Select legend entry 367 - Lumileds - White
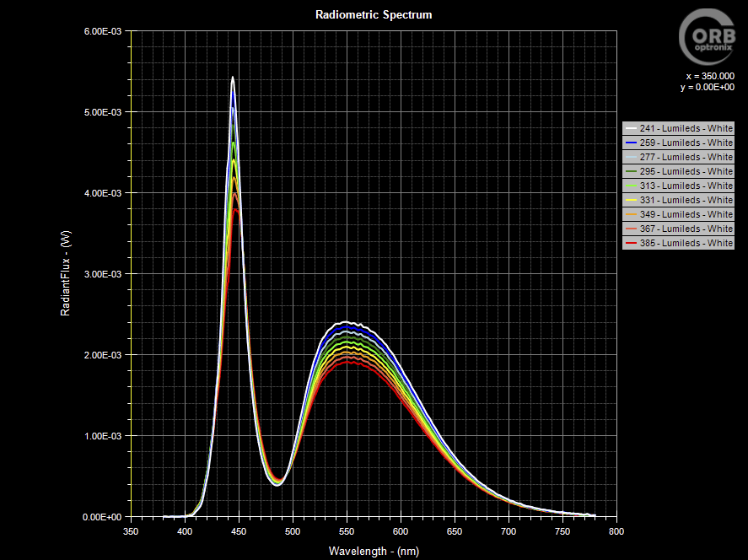748x560 pixels. tap(678, 229)
